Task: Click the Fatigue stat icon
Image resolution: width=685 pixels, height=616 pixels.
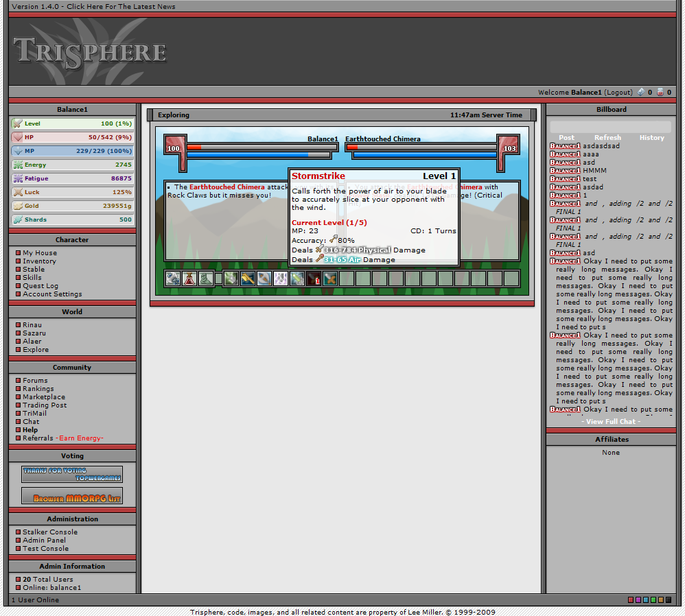Action: pyautogui.click(x=17, y=178)
